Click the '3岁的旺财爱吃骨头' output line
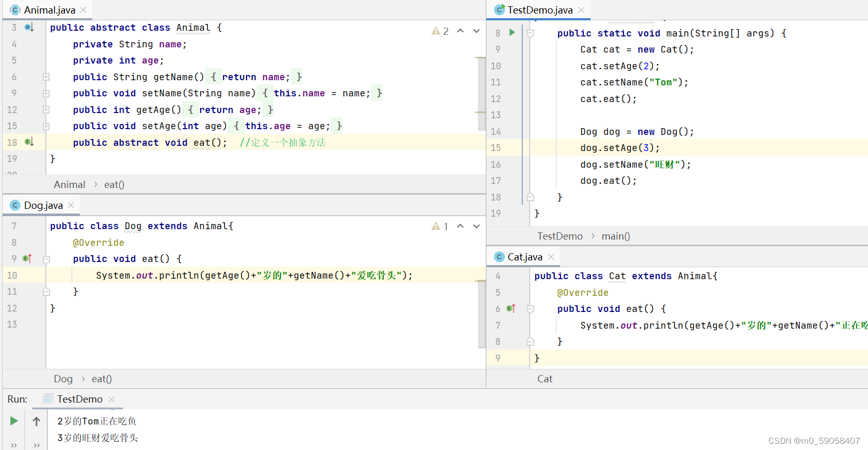Viewport: 868px width, 450px height. point(97,438)
